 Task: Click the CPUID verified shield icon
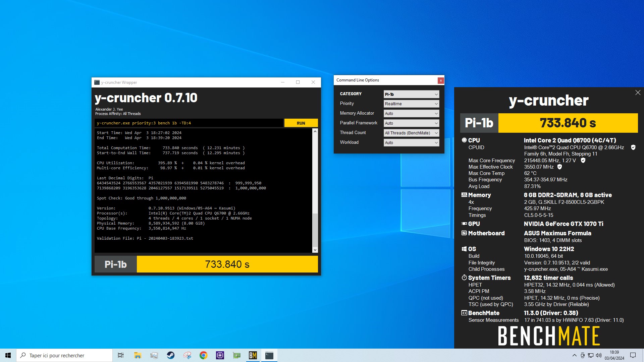(x=633, y=147)
